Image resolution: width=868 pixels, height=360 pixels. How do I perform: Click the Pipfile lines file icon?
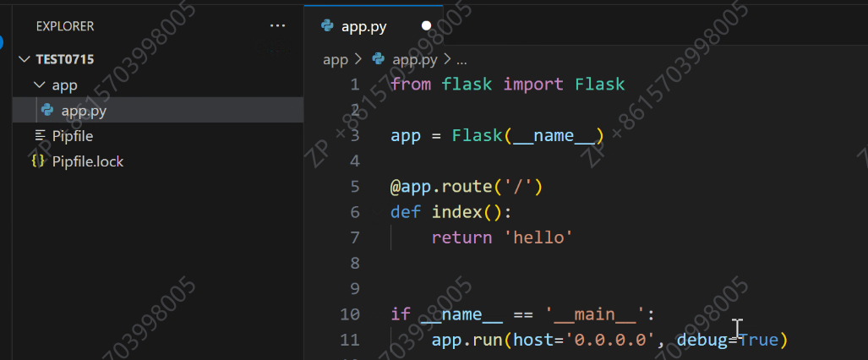[40, 135]
